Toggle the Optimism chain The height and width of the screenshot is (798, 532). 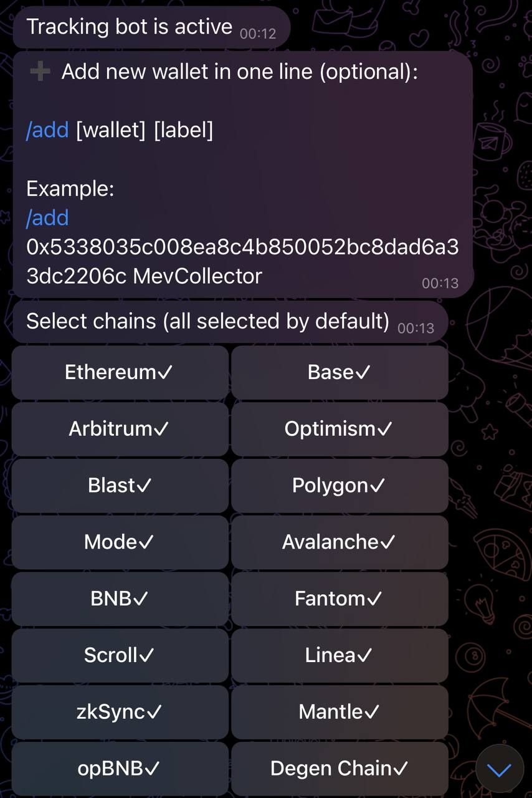[340, 428]
